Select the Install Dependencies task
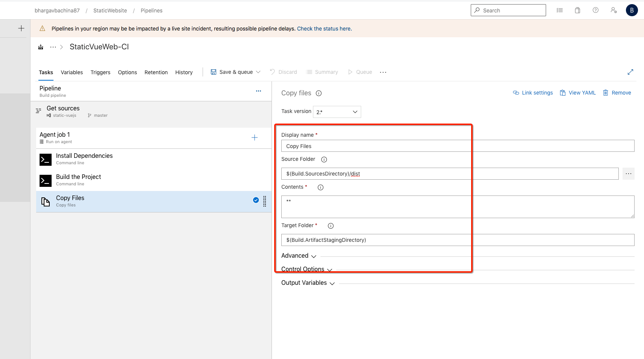644x359 pixels. pos(154,159)
